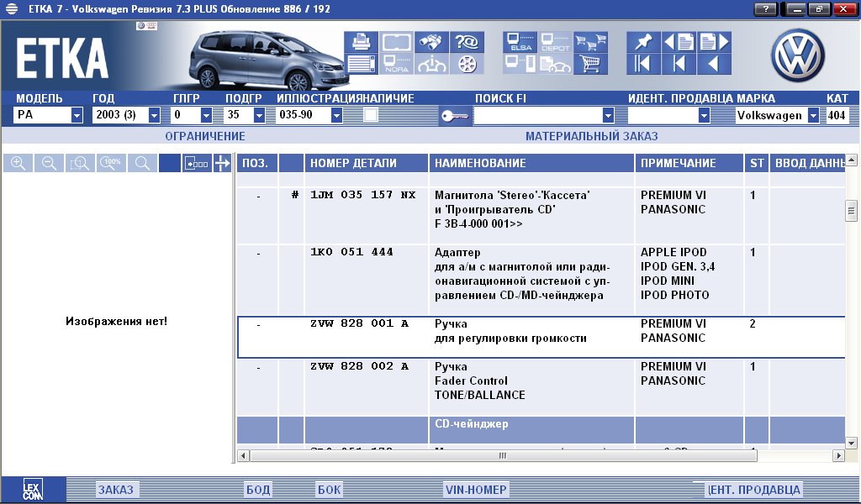Click the vertical scrollbar down arrow
Screen dimensions: 861x504
tap(851, 443)
